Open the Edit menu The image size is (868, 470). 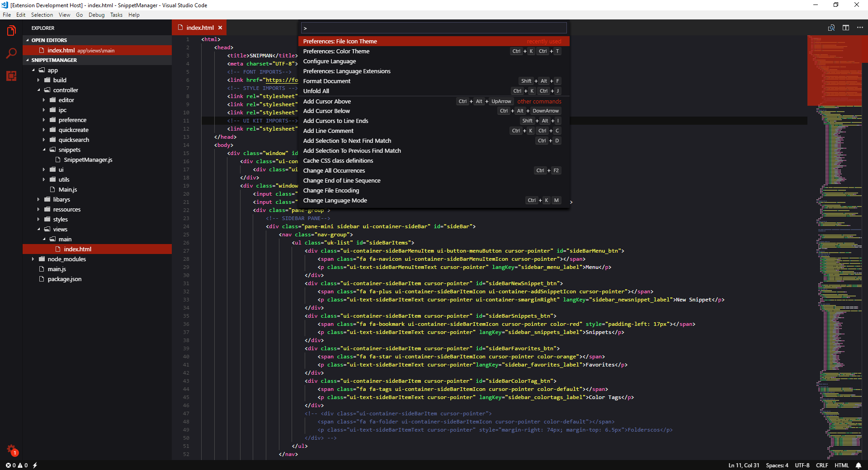[x=21, y=15]
